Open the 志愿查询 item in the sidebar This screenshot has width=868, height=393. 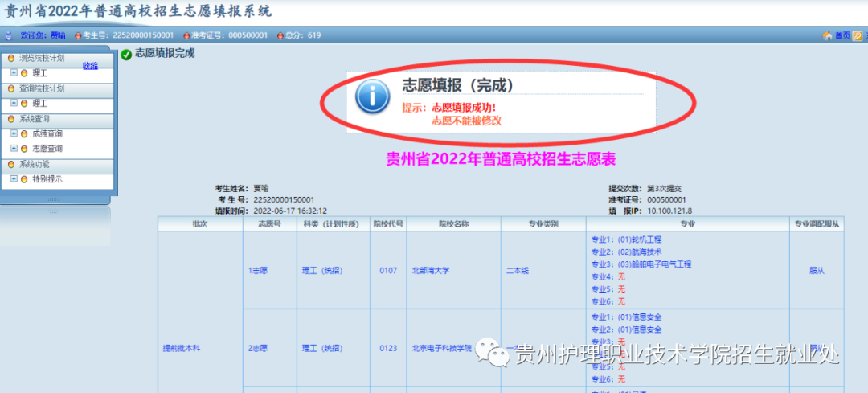47,149
